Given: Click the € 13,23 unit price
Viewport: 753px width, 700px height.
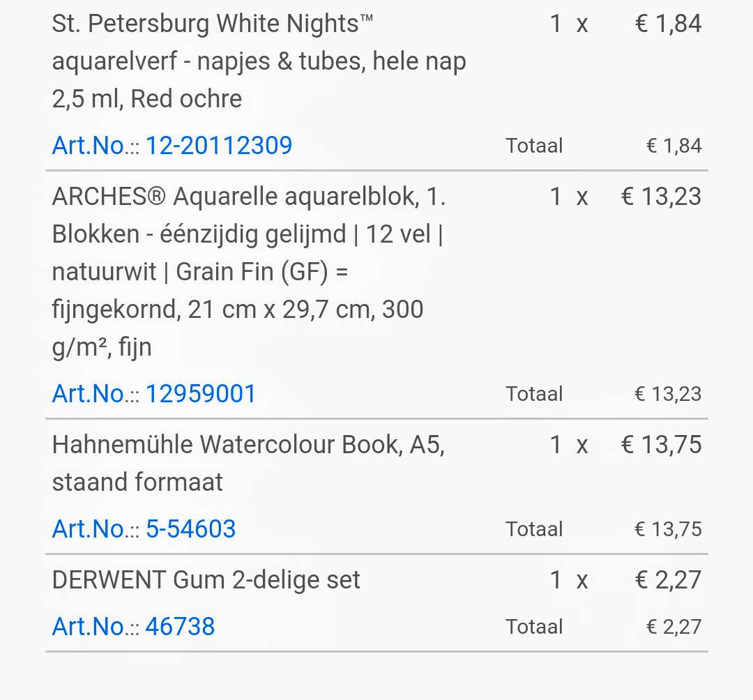Looking at the screenshot, I should click(661, 197).
